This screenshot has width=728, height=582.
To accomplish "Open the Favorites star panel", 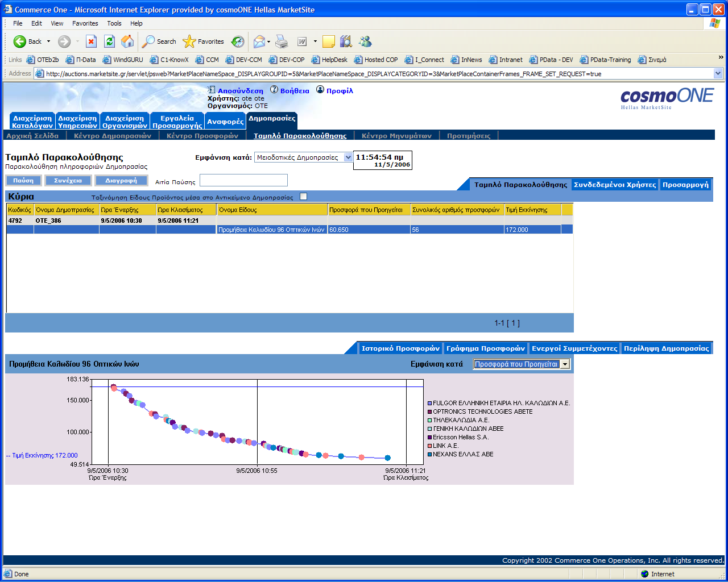I will [203, 41].
